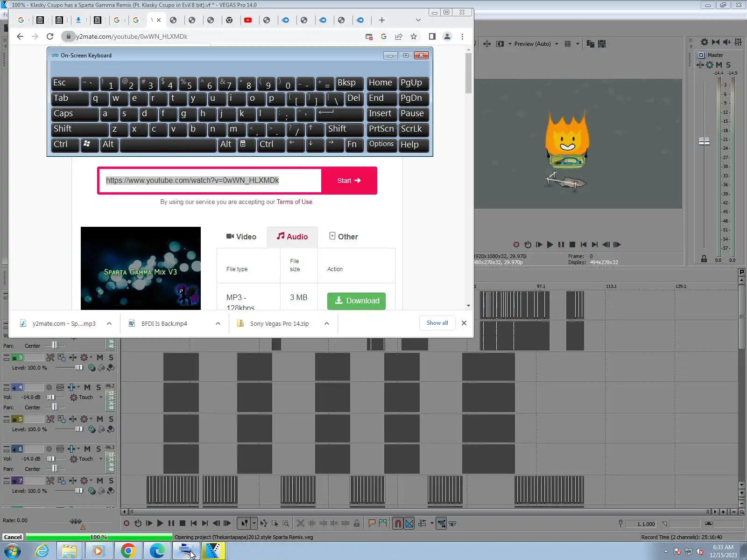Mute video track 3
The height and width of the screenshot is (560, 747).
pos(100,357)
